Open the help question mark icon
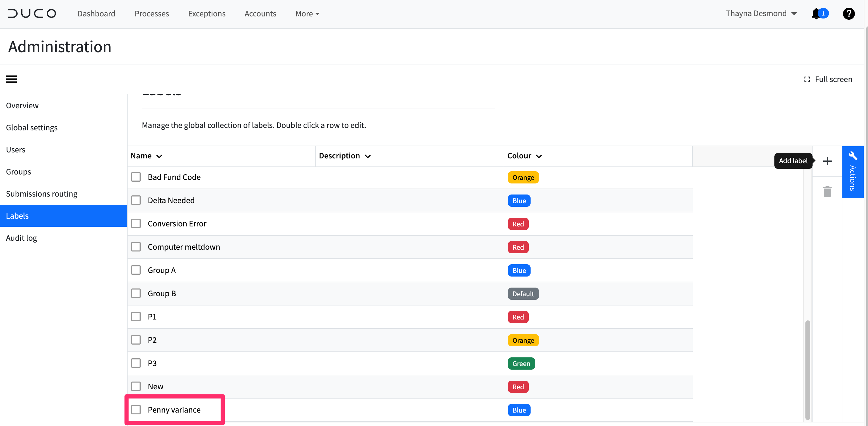This screenshot has width=868, height=426. tap(848, 13)
